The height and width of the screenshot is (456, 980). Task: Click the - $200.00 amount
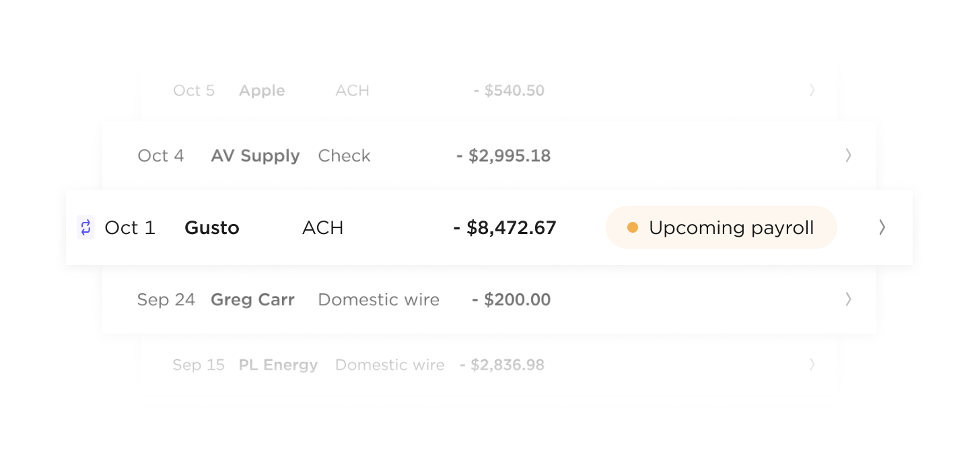click(x=512, y=300)
